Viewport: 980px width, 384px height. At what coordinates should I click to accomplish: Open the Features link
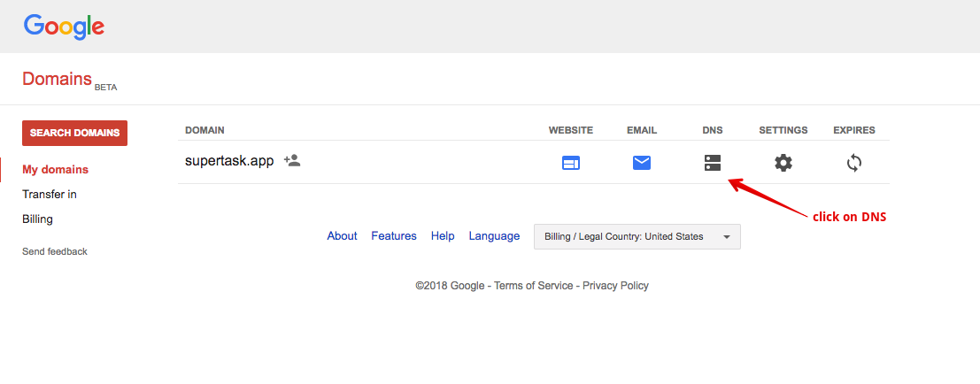pyautogui.click(x=394, y=236)
